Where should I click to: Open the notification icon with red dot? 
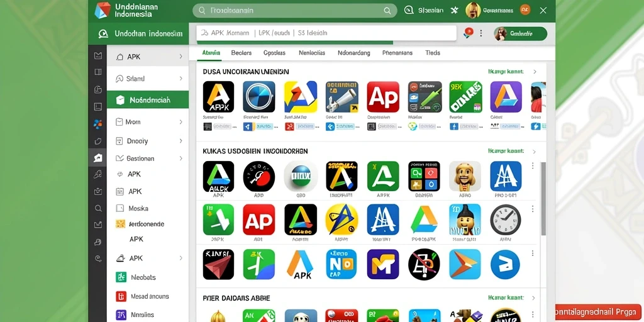(468, 33)
